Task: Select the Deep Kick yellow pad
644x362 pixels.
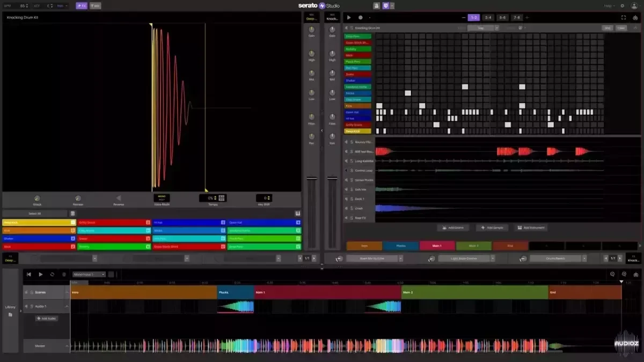Action: coord(39,222)
